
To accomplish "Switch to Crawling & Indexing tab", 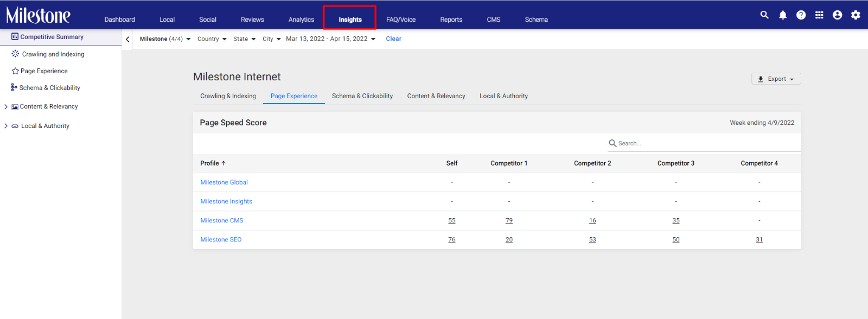I will pyautogui.click(x=228, y=96).
